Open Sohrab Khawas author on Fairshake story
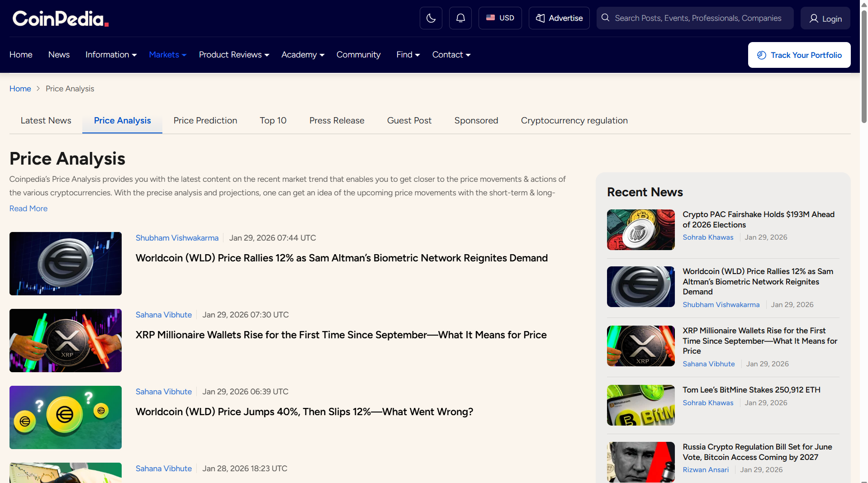This screenshot has height=483, width=868. [x=708, y=237]
